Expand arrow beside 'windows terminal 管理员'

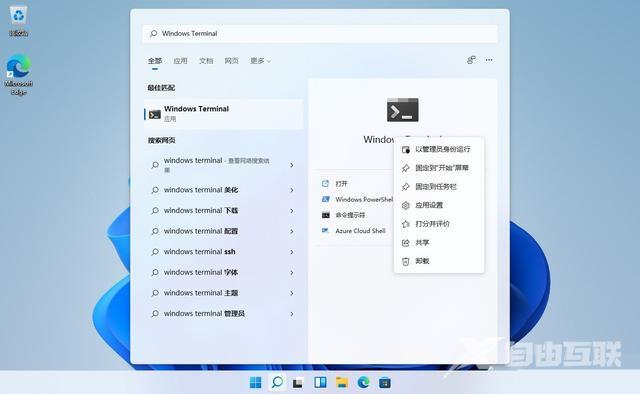[x=292, y=314]
